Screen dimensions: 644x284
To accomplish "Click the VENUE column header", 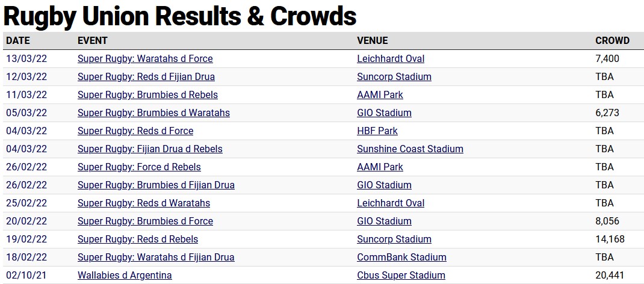I will pyautogui.click(x=373, y=41).
